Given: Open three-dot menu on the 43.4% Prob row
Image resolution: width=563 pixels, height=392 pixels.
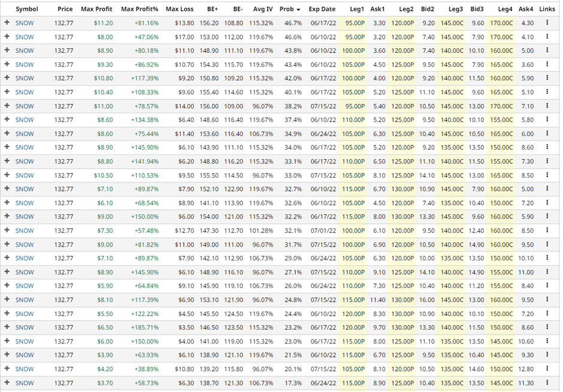Looking at the screenshot, I should (547, 64).
